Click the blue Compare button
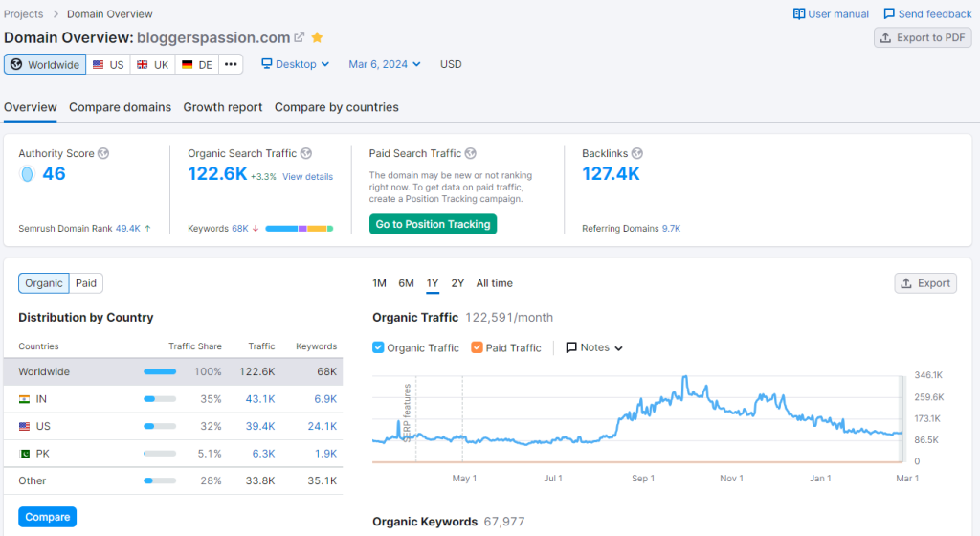 [x=48, y=517]
